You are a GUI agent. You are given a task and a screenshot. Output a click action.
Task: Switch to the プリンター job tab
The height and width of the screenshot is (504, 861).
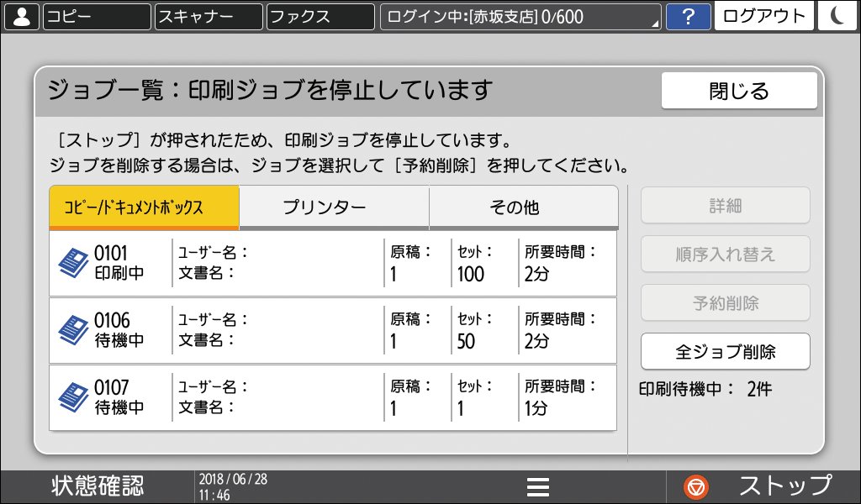click(x=334, y=205)
